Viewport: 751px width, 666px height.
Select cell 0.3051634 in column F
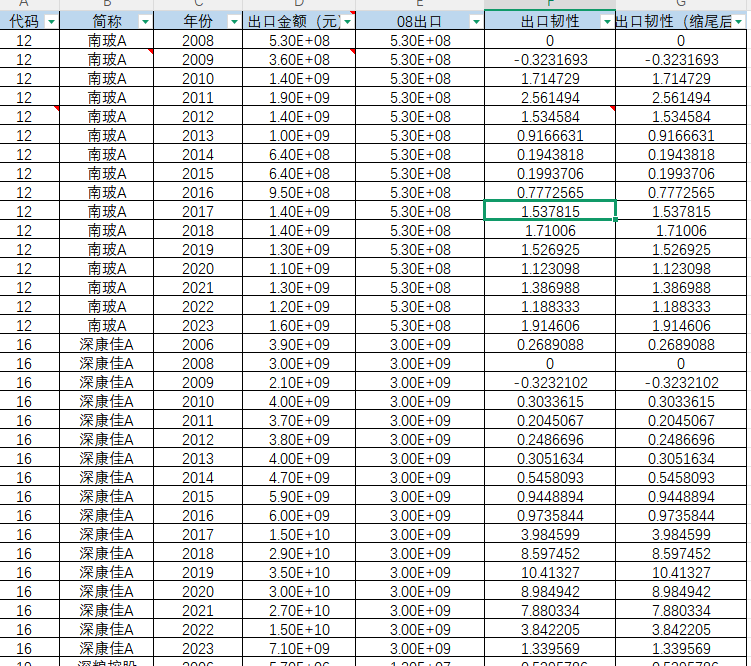550,458
